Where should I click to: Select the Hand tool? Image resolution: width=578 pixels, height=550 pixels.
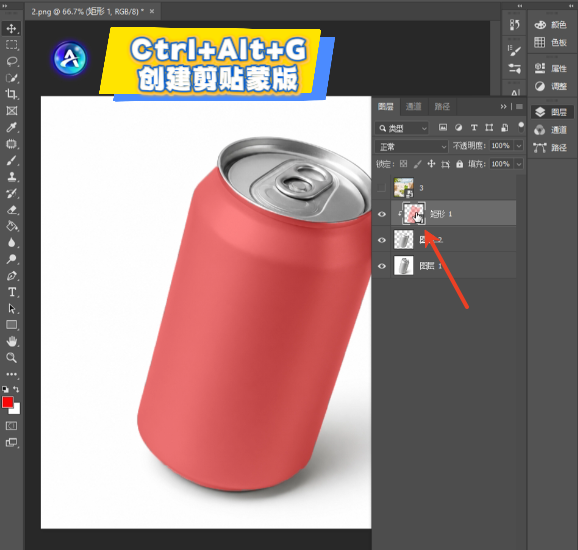[x=11, y=341]
